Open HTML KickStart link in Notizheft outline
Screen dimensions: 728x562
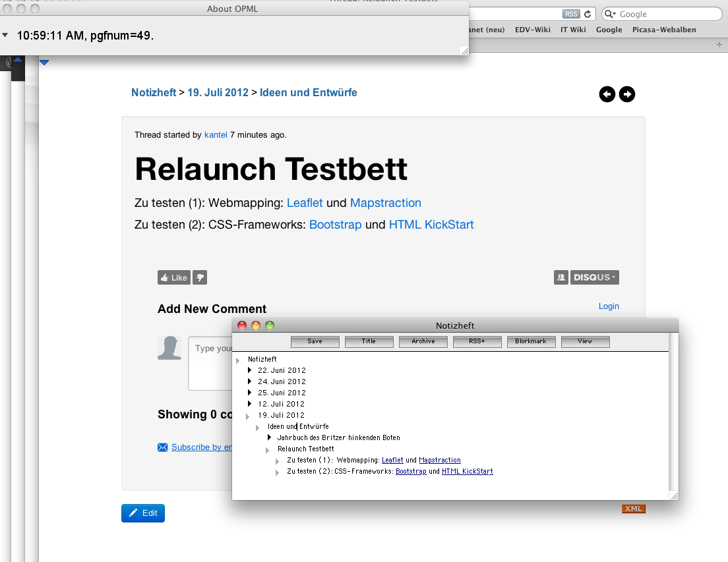coord(468,471)
